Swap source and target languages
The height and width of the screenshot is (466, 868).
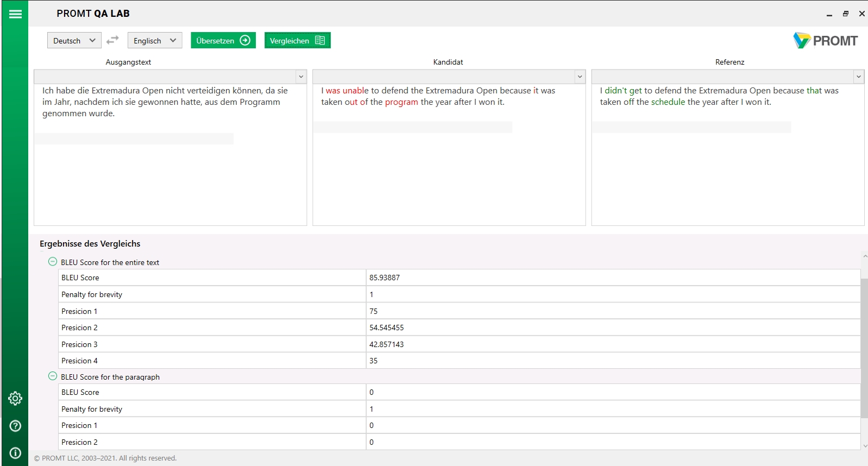click(x=112, y=40)
